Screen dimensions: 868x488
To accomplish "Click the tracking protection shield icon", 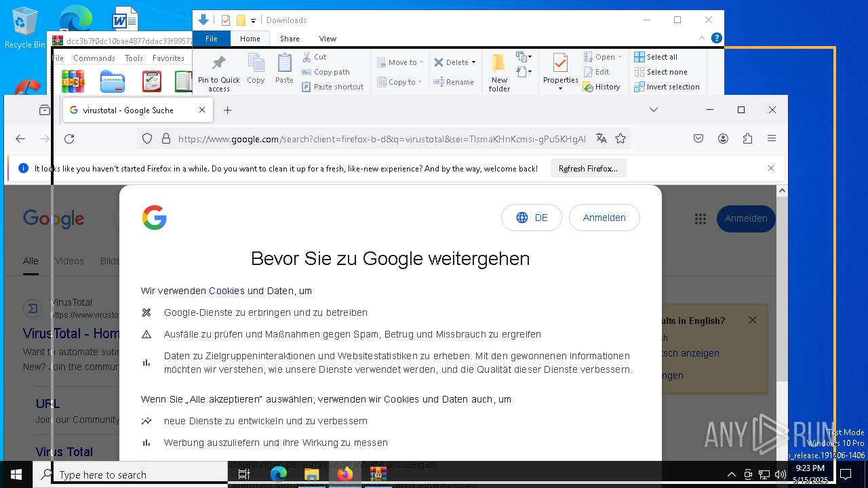I will (x=147, y=138).
